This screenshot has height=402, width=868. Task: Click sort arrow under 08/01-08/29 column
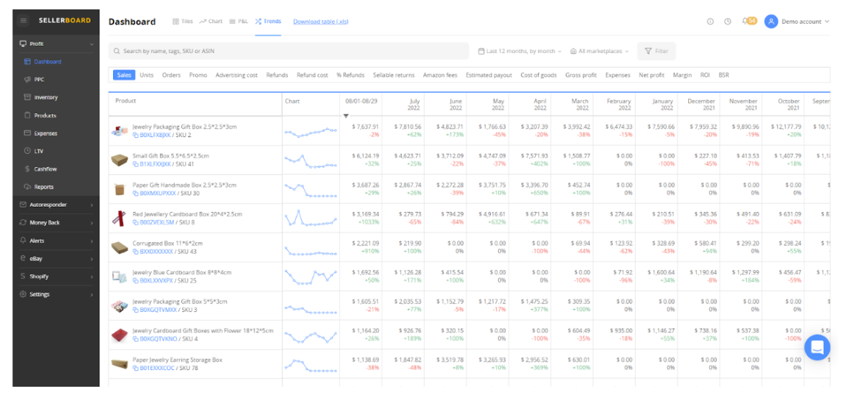346,116
